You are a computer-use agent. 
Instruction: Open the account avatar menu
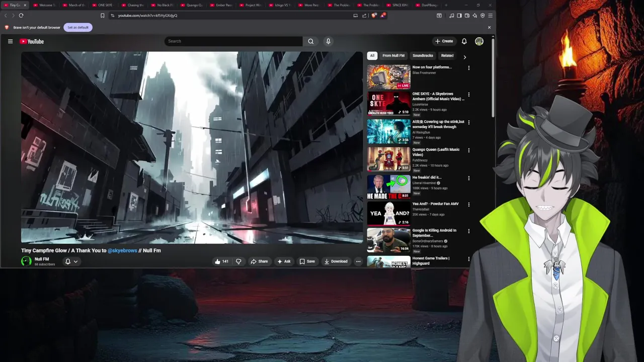pyautogui.click(x=479, y=41)
